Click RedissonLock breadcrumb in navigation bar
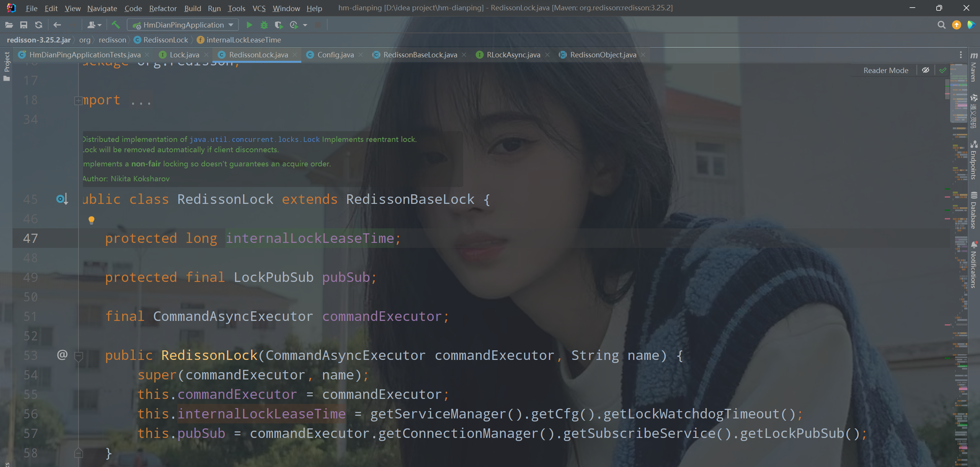The width and height of the screenshot is (980, 467). pos(165,40)
